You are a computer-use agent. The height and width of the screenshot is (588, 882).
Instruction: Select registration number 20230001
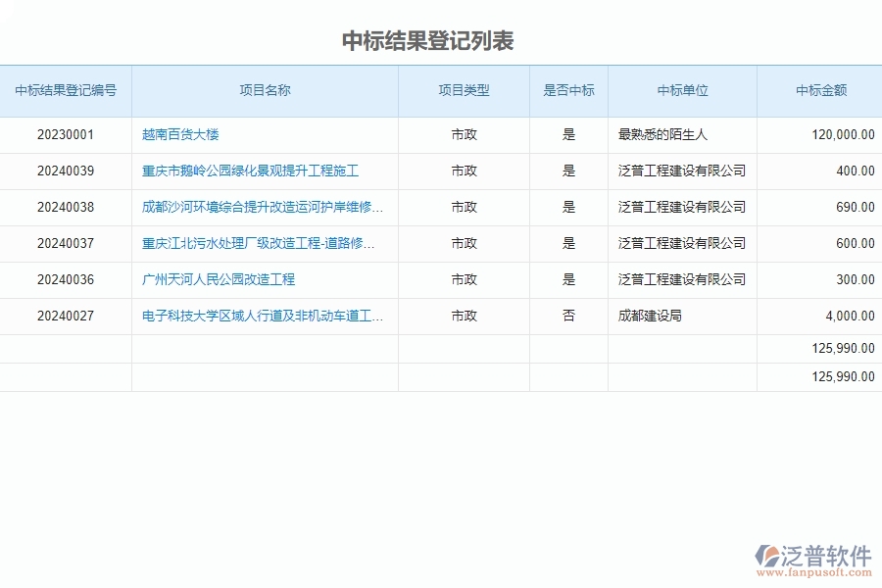pos(68,134)
